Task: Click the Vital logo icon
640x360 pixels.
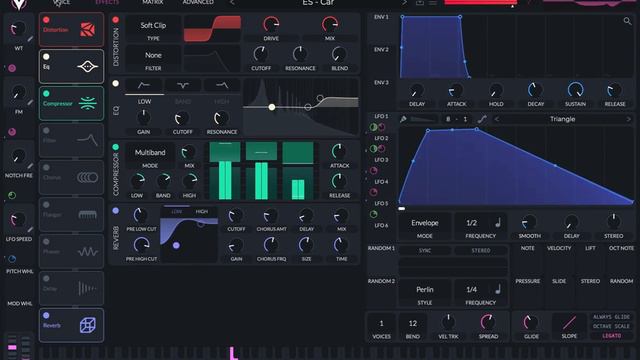Action: click(18, 4)
